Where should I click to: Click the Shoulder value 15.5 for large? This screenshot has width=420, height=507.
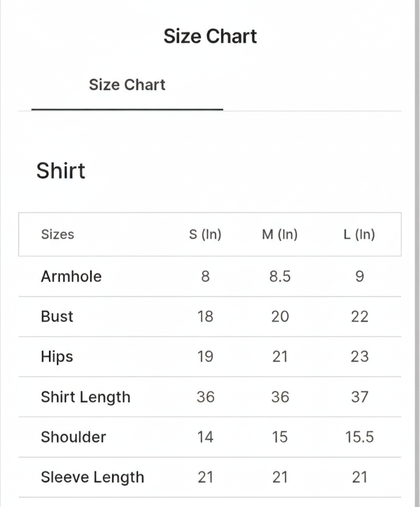359,437
